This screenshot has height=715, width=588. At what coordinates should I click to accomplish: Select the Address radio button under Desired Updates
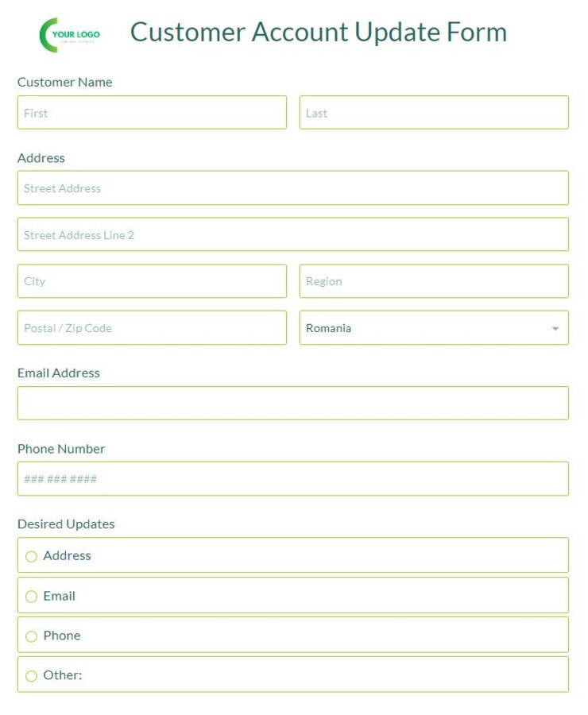tap(32, 556)
